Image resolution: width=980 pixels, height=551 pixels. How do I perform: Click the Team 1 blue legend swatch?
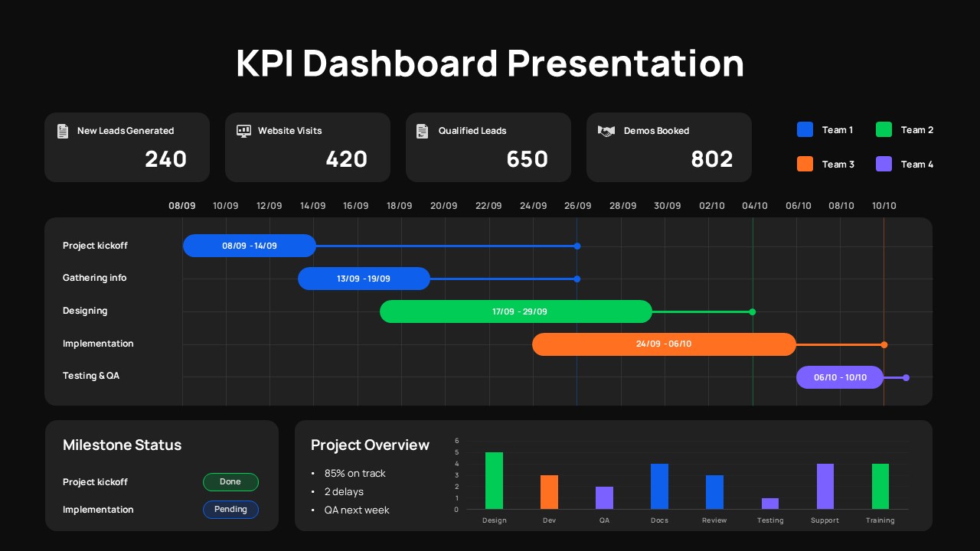(x=805, y=129)
